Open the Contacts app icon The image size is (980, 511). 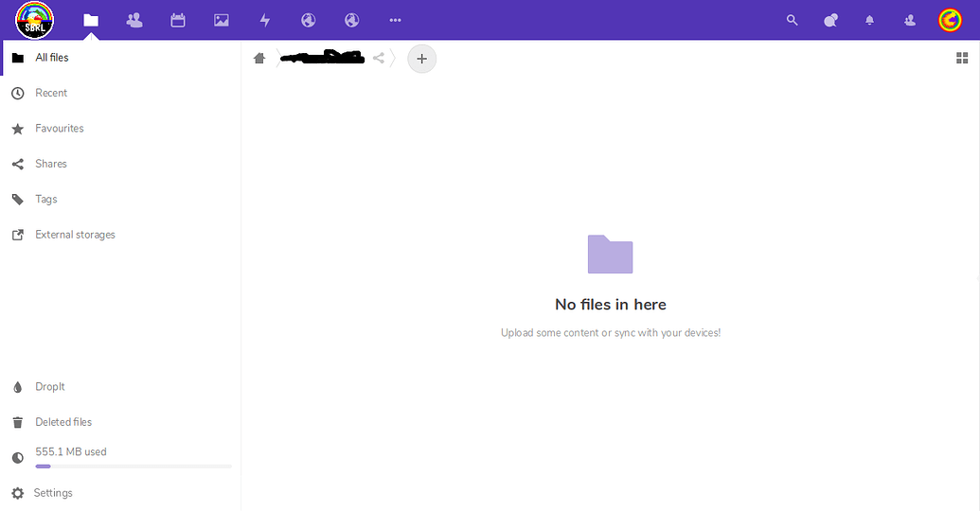click(134, 20)
